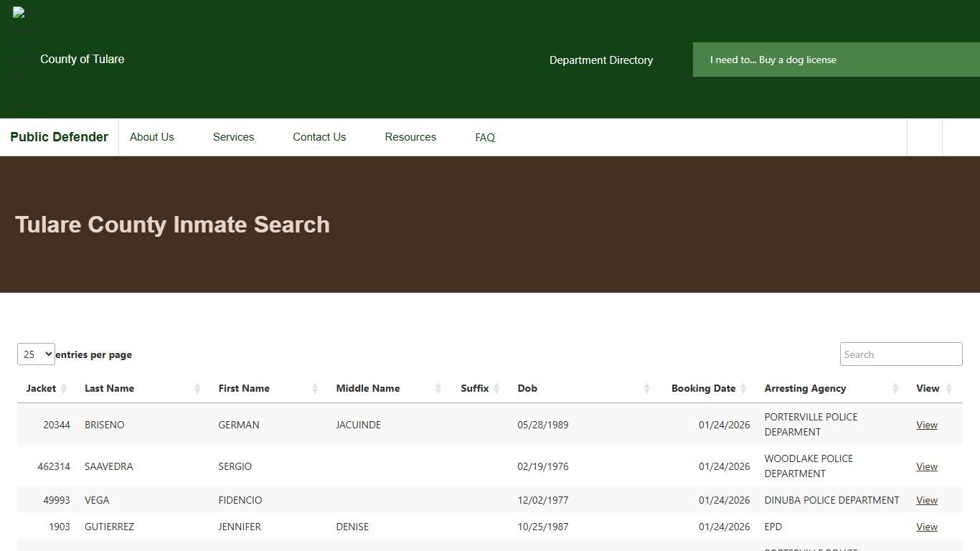Open the entries per page dropdown

pos(36,354)
